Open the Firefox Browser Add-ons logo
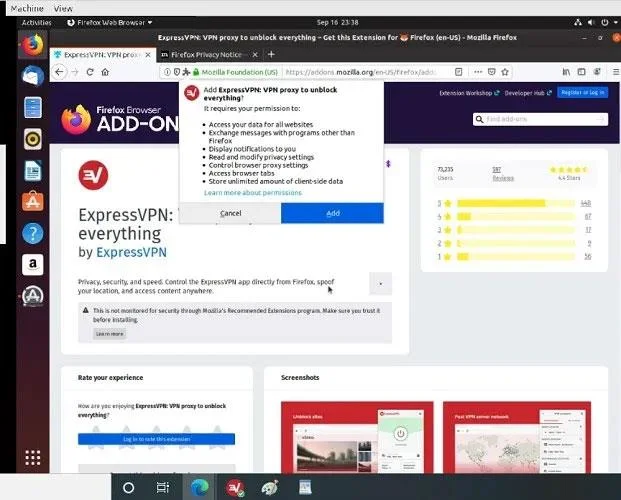Image resolution: width=621 pixels, height=500 pixels. [x=120, y=119]
